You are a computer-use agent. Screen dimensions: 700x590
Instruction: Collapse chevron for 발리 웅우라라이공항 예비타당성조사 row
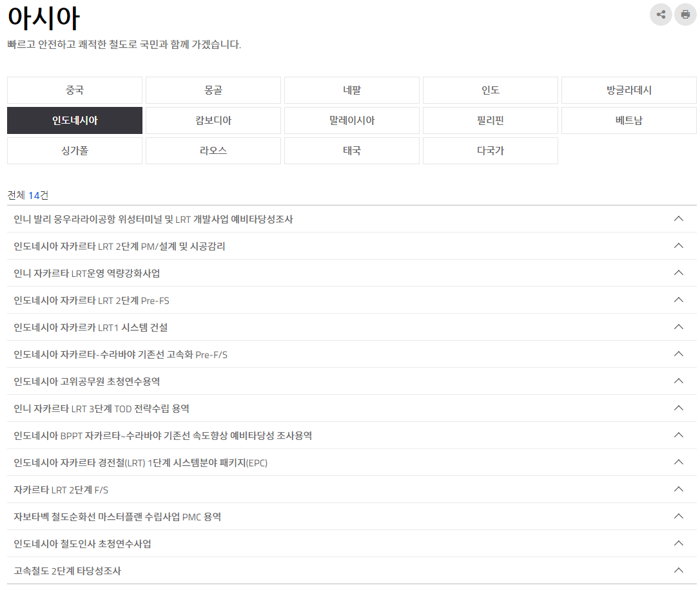coord(679,218)
